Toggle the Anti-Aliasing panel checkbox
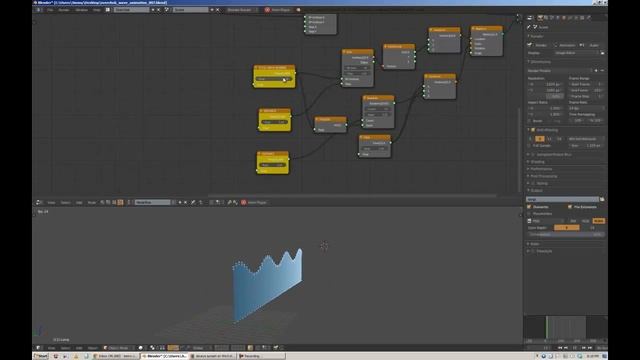This screenshot has width=640, height=360. 533,130
